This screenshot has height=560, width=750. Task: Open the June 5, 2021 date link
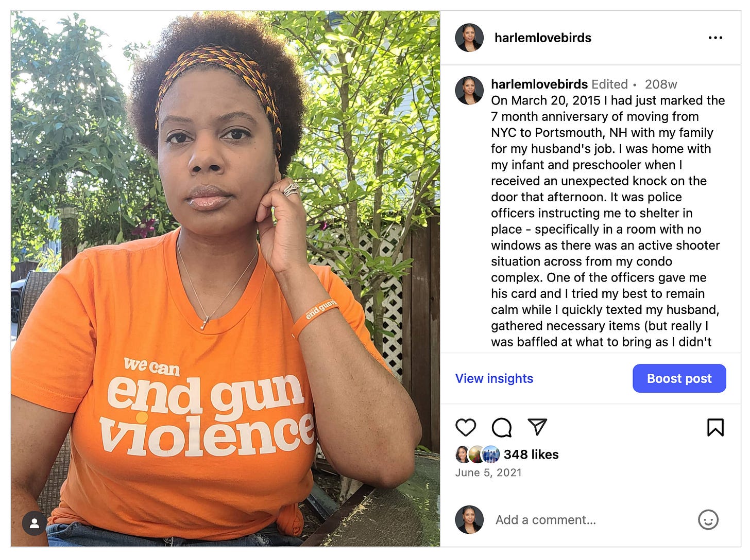tap(488, 472)
